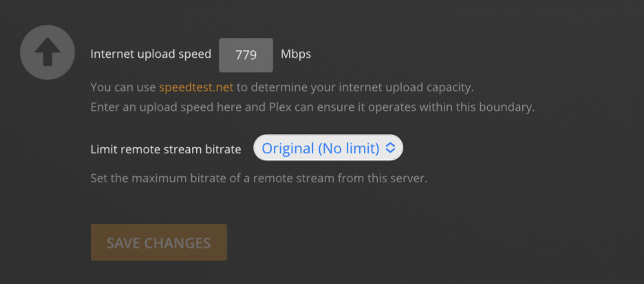Click the up/down chevrons on bitrate selector

point(390,148)
